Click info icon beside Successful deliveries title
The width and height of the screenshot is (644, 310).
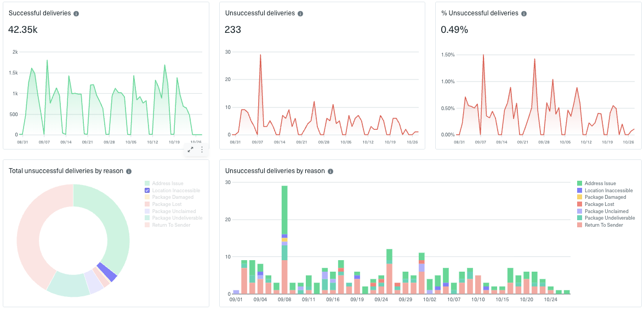pyautogui.click(x=76, y=14)
